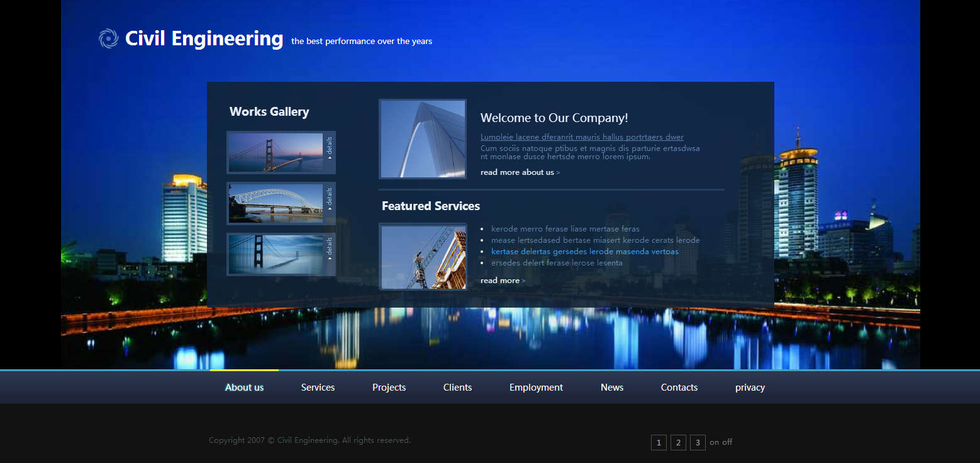980x463 pixels.
Task: View the foggy suspension bridge thumbnail
Action: click(x=276, y=254)
